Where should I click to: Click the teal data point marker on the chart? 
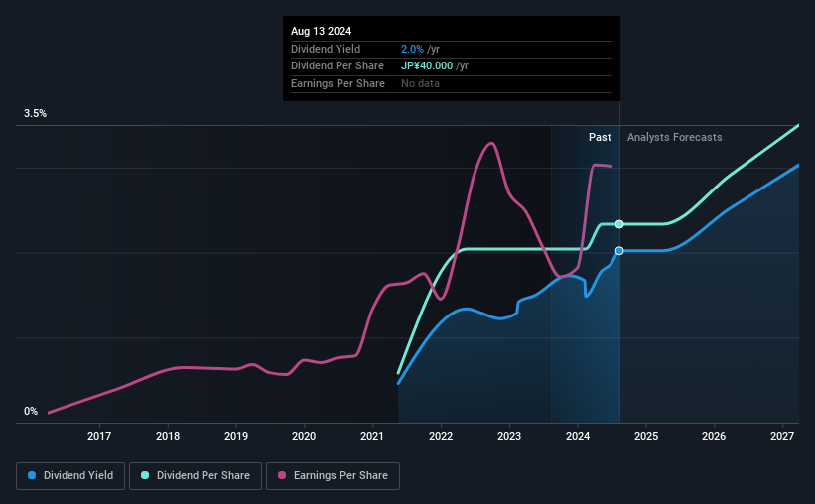coord(619,224)
